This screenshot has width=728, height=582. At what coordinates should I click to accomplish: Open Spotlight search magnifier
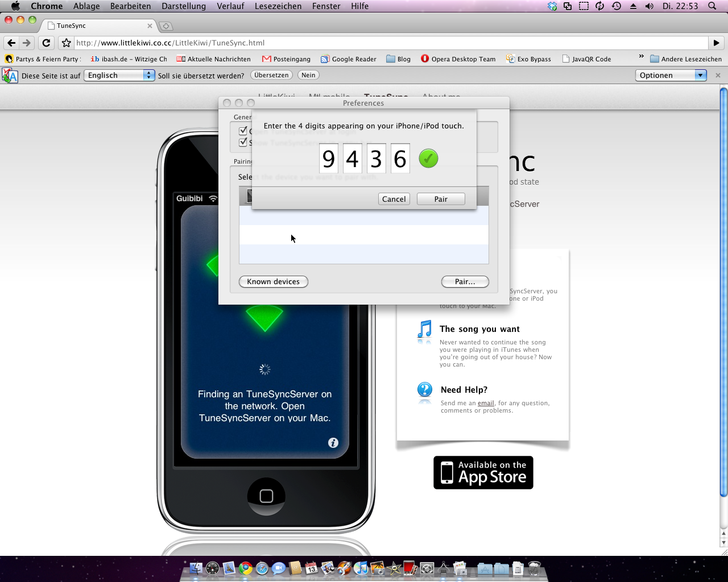pos(712,6)
